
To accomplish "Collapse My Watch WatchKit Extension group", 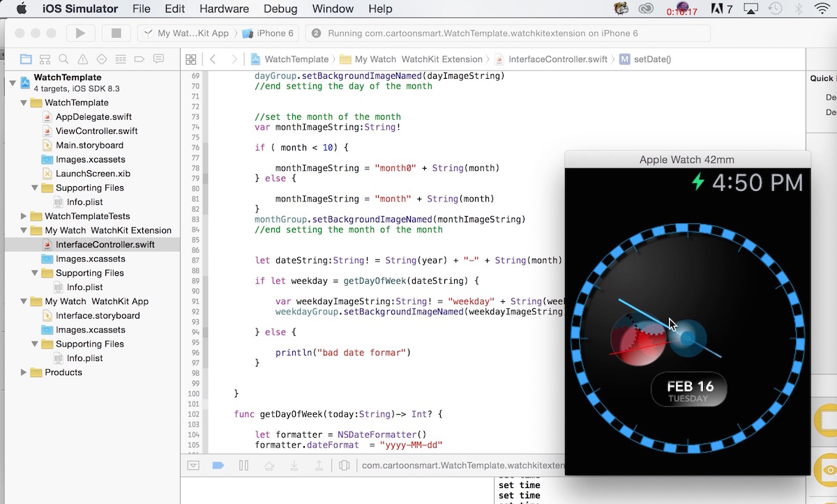I will tap(24, 230).
